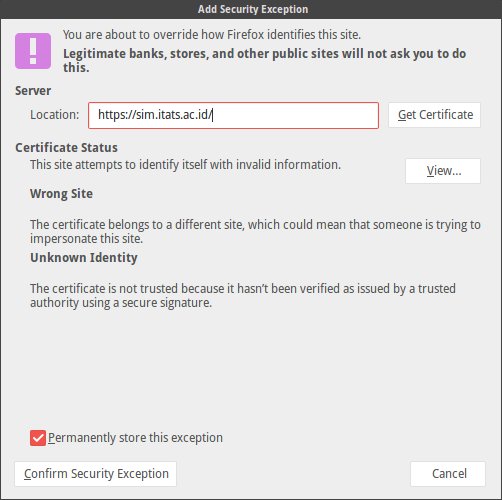
Task: Click the Add Security Exception title bar
Action: [x=251, y=9]
